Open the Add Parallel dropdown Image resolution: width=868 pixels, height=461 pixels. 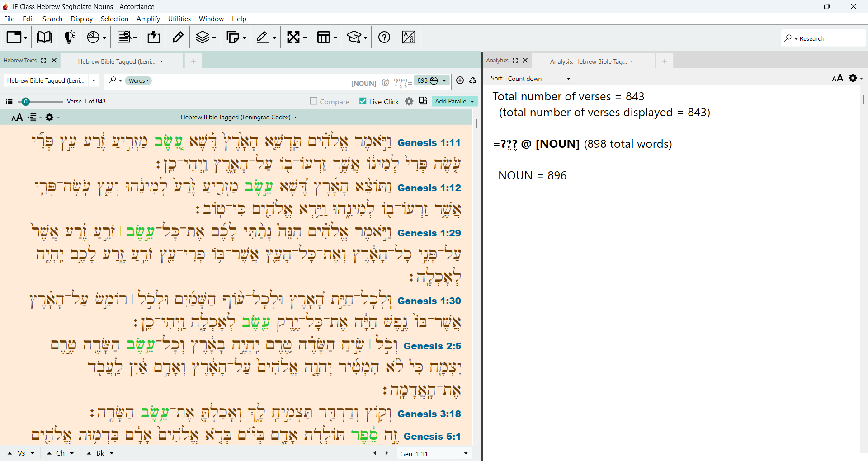point(455,101)
